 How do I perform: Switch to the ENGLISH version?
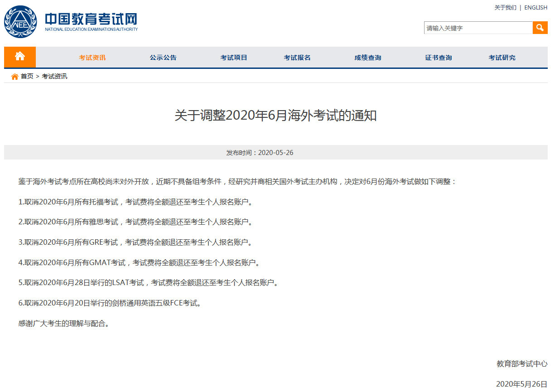click(536, 8)
